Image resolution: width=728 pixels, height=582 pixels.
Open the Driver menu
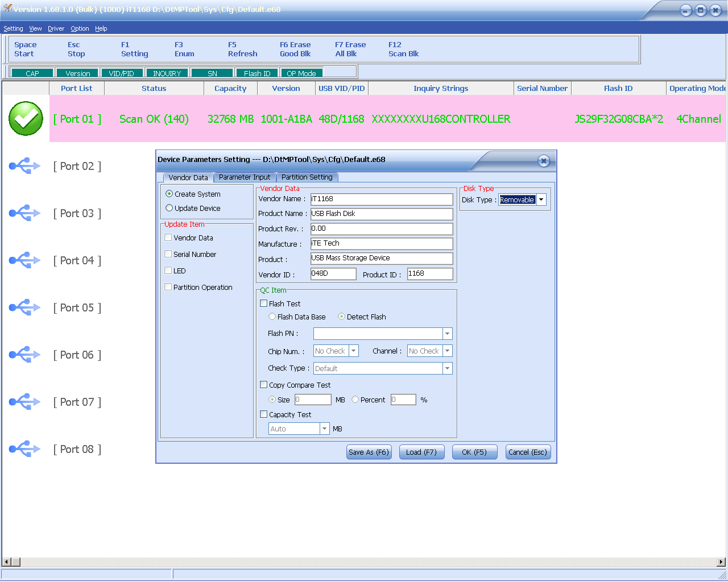[x=56, y=28]
